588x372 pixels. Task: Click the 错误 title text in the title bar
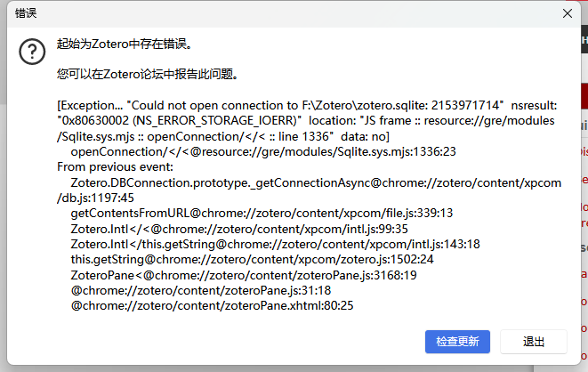point(26,13)
